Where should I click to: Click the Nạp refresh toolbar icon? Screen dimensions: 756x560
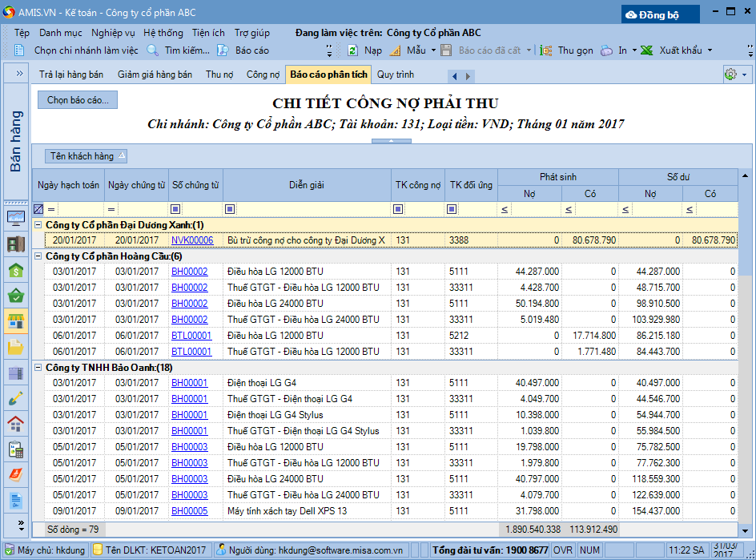[x=352, y=50]
